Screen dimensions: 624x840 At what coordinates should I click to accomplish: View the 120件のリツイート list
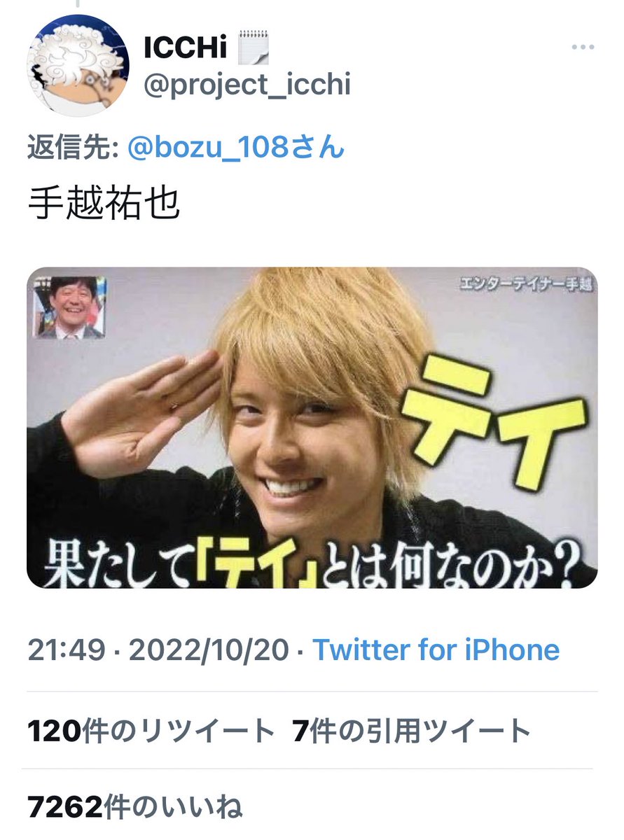coord(151,731)
